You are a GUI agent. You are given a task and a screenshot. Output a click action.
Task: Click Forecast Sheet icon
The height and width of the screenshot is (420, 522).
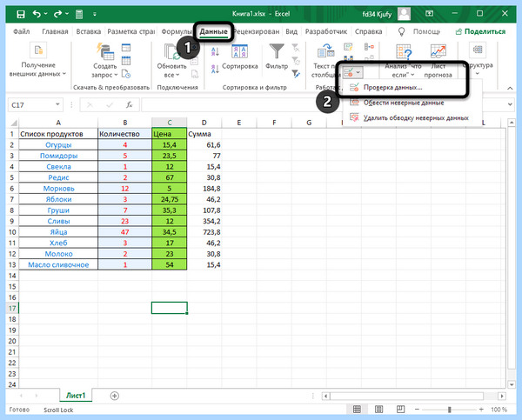(438, 52)
